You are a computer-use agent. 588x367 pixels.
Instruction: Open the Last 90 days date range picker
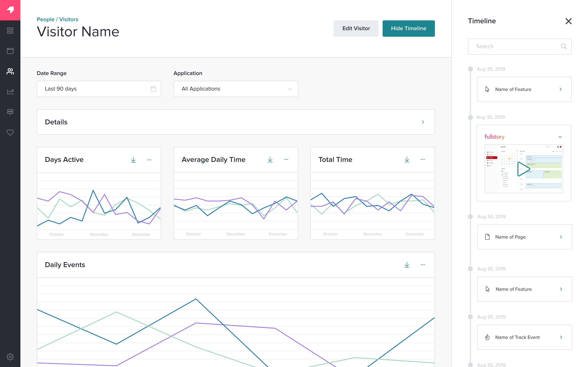[x=99, y=89]
